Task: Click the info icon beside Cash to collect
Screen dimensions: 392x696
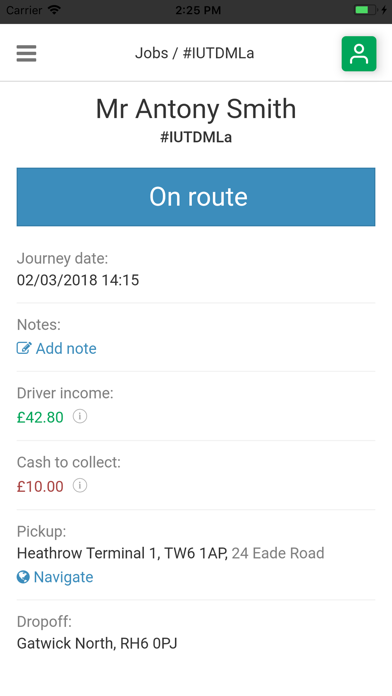Action: pos(80,486)
